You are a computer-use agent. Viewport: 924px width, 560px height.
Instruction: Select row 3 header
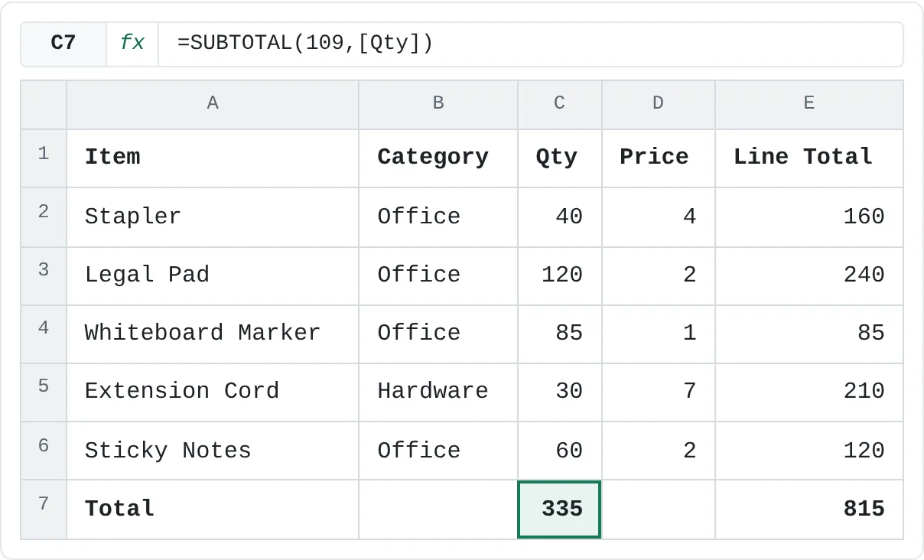pos(44,275)
